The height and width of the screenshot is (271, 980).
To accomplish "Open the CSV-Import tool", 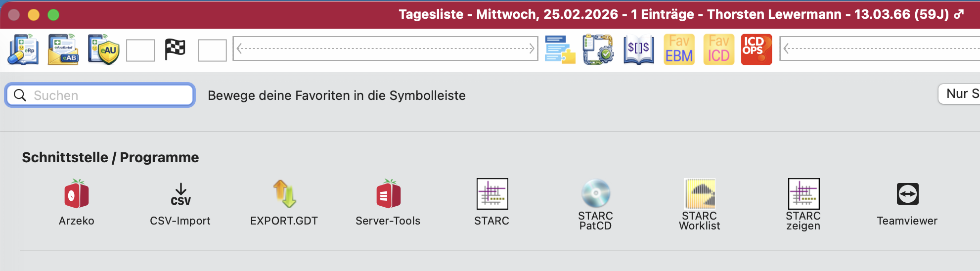I will pos(180,203).
